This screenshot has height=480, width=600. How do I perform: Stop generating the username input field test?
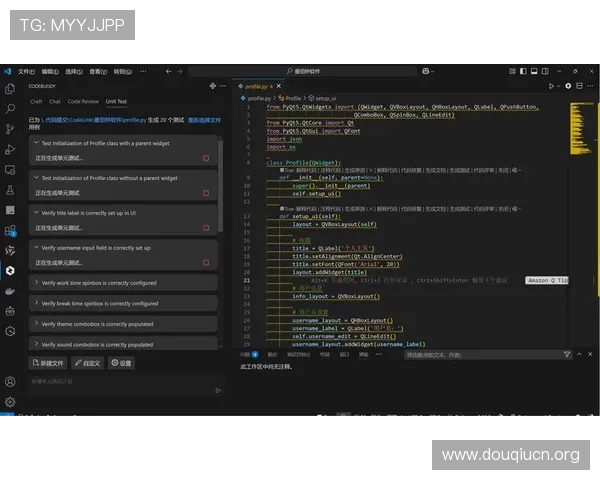pos(206,263)
